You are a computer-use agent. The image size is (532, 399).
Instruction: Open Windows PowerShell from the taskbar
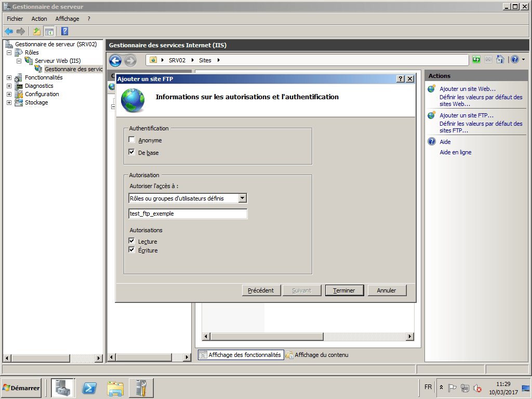88,388
